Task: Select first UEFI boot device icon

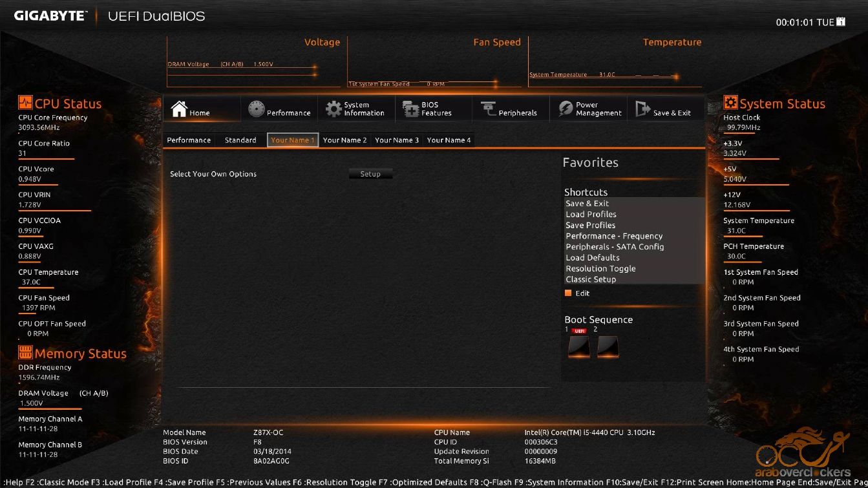Action: [x=578, y=346]
